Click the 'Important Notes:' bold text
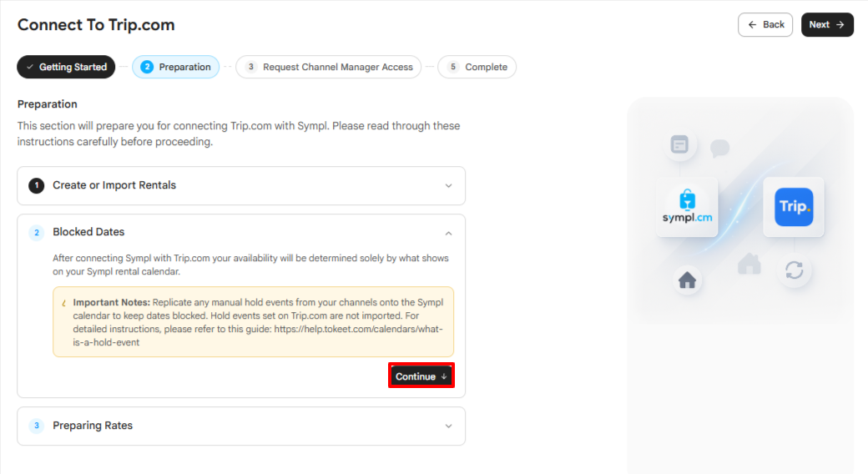This screenshot has width=868, height=474. 111,302
